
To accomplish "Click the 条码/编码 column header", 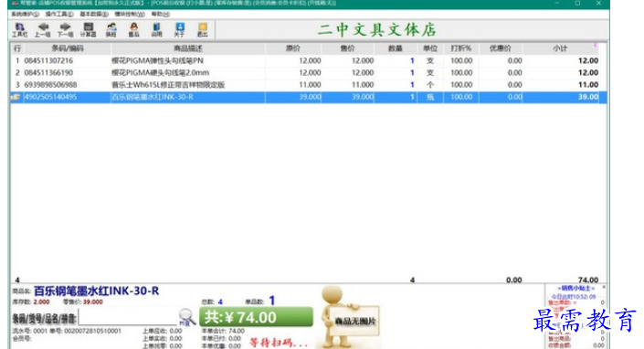I will [68, 48].
